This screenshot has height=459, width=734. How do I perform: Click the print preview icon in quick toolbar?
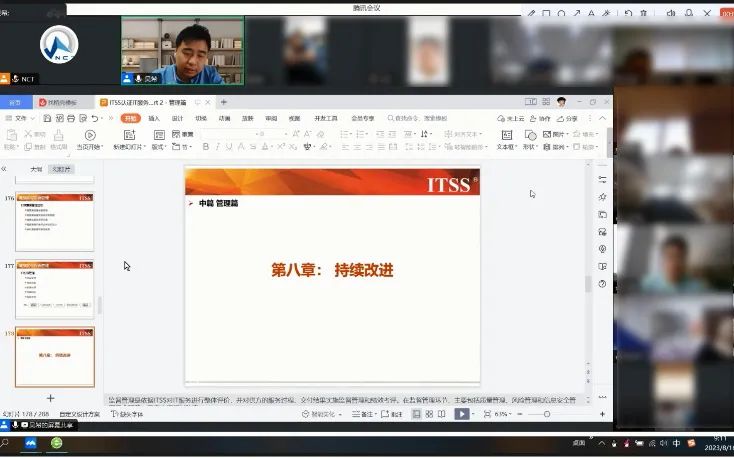click(83, 118)
